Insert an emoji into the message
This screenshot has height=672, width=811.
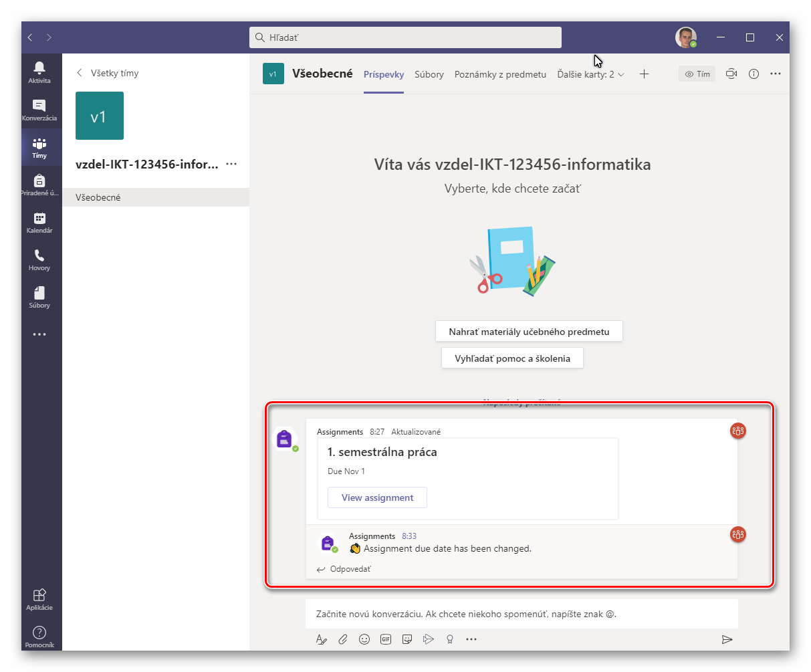click(364, 639)
